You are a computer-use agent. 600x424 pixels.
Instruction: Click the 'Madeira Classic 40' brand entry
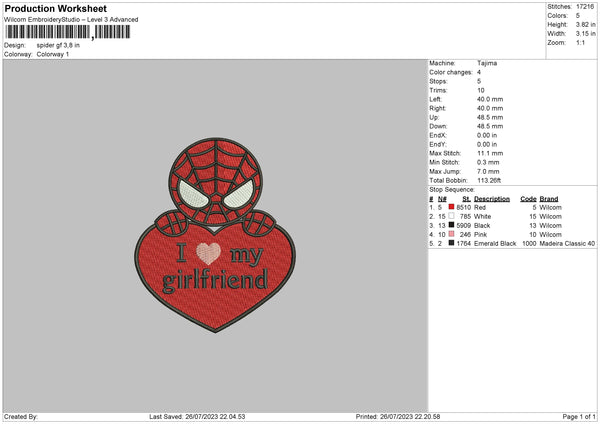pyautogui.click(x=567, y=243)
